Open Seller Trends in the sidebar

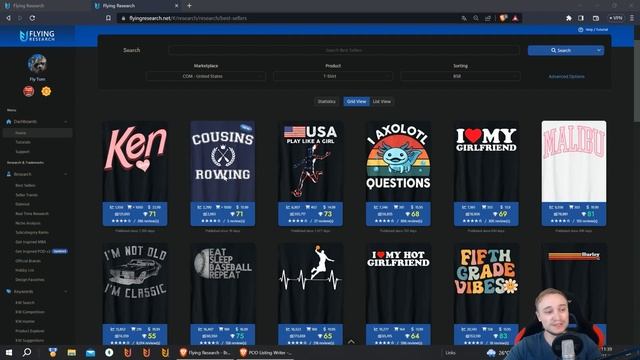[27, 195]
